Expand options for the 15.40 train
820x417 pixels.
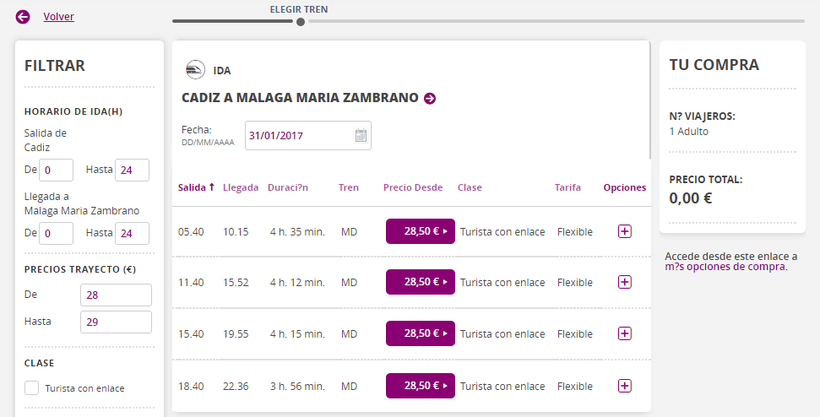625,333
